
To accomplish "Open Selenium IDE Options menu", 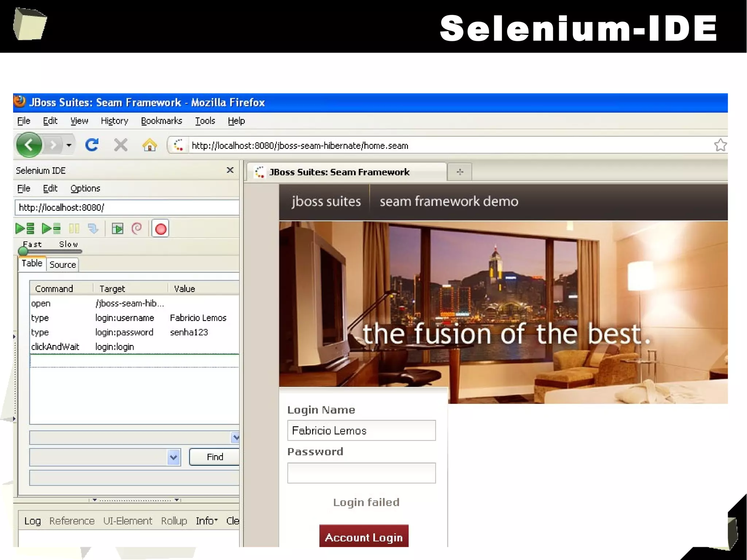I will 85,188.
